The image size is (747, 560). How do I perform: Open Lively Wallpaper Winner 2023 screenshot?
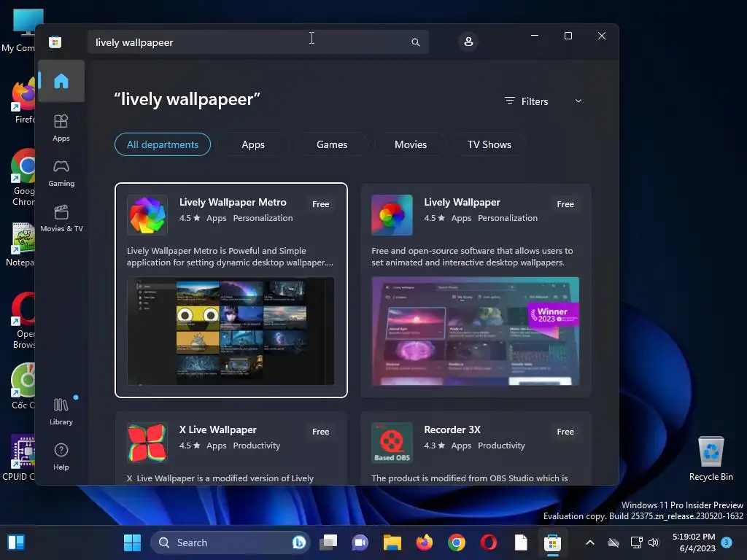[476, 331]
